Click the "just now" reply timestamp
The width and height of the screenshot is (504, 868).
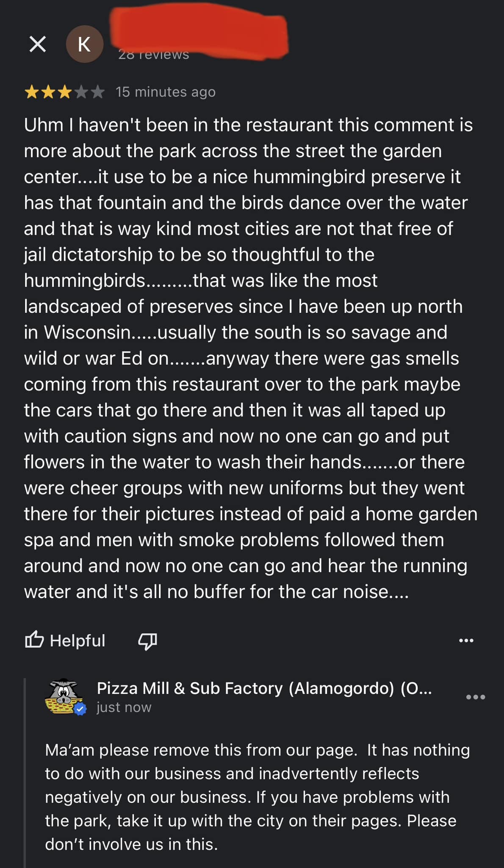pos(124,707)
